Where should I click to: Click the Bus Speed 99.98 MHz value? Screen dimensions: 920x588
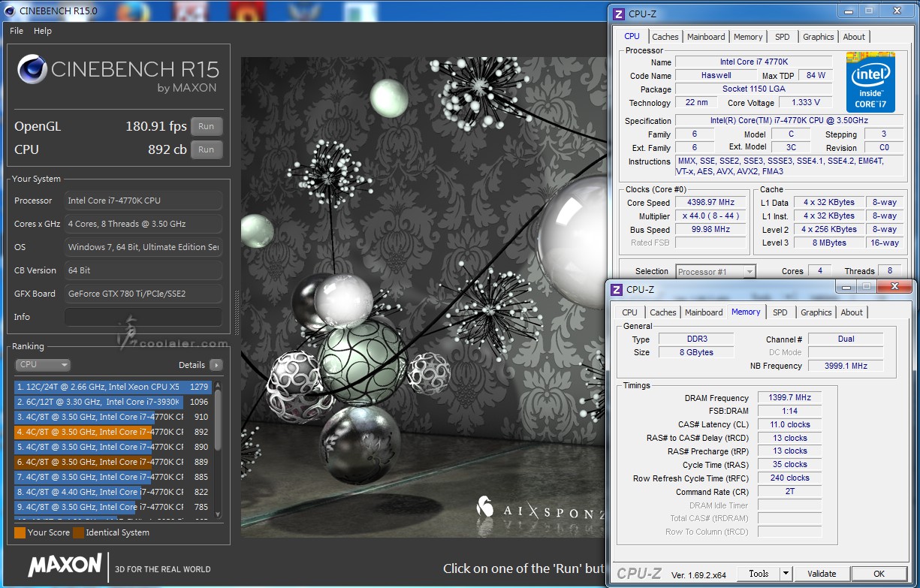tap(710, 230)
